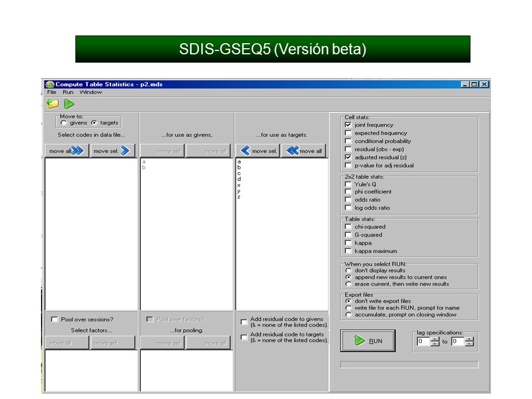Increase the lag end value
The height and width of the screenshot is (399, 532).
[x=469, y=339]
